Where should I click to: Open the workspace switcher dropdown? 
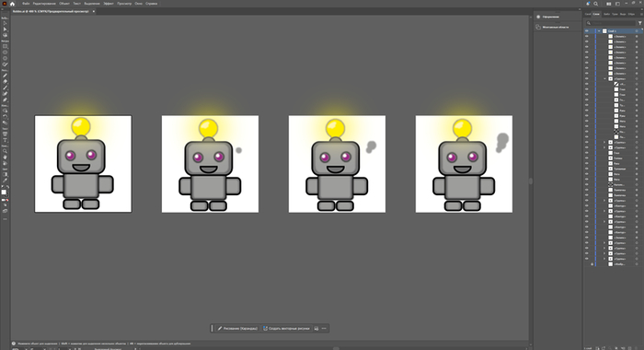click(617, 4)
